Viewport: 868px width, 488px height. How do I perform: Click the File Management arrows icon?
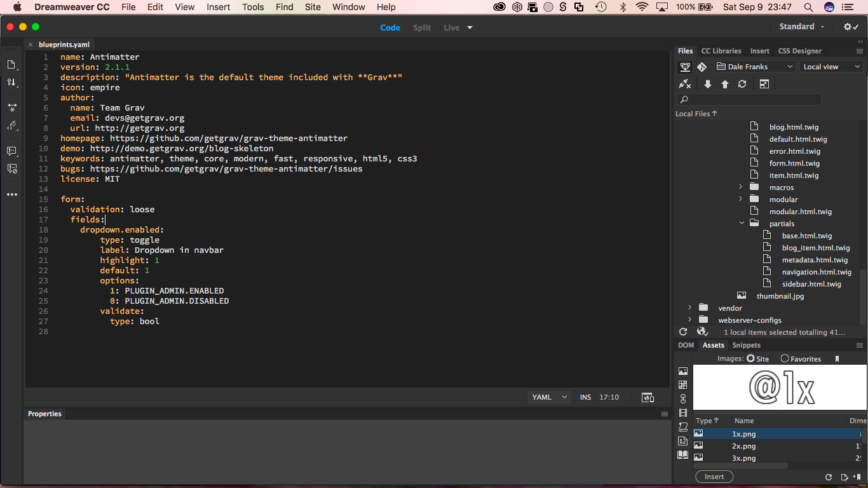coord(11,83)
